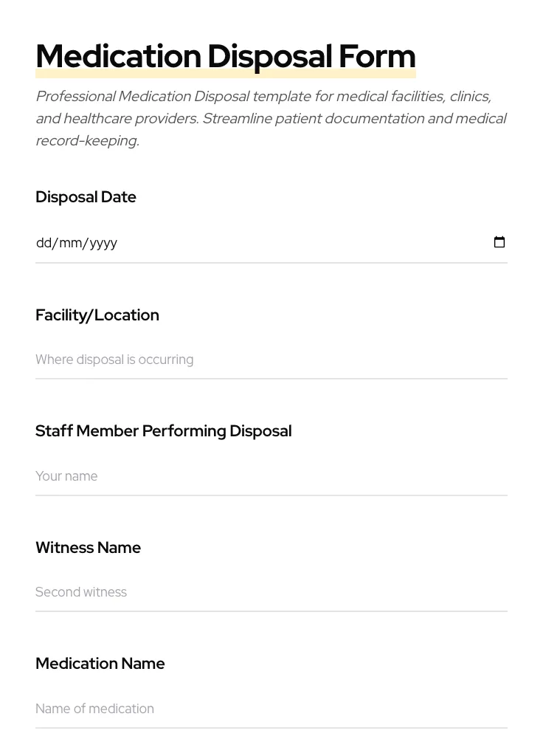Click the Staff Member Performing Disposal heading
543x756 pixels.
point(163,431)
